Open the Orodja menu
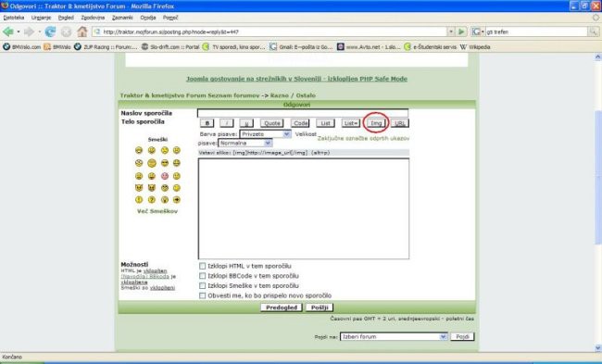 point(148,18)
